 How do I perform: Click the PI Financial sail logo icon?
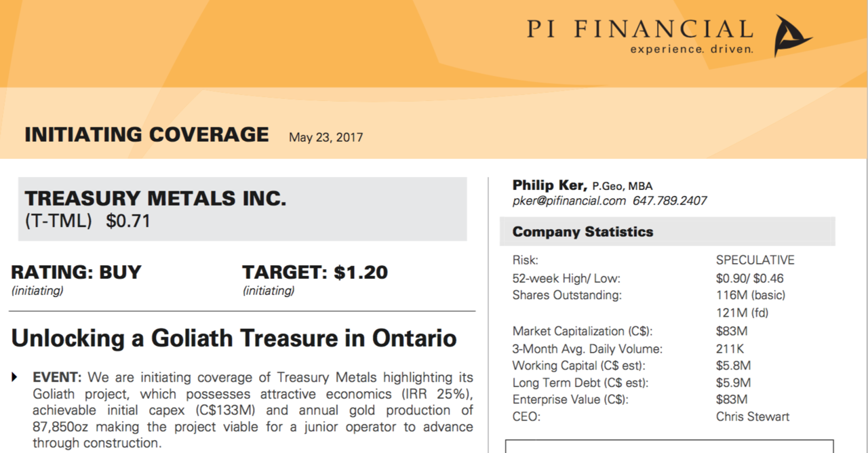(792, 36)
